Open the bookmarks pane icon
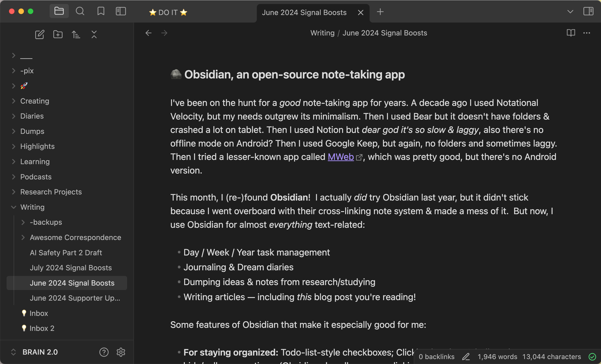 pos(101,11)
